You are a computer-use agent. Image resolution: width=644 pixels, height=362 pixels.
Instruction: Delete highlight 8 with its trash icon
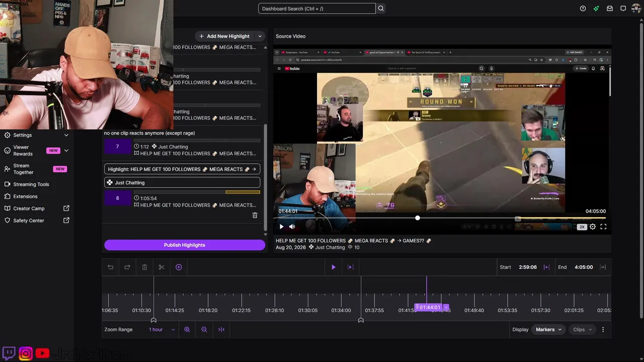pyautogui.click(x=255, y=215)
